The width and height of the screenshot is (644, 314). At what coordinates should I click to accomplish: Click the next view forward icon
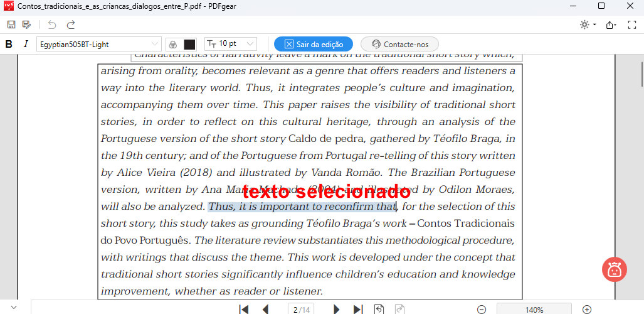[399, 310]
